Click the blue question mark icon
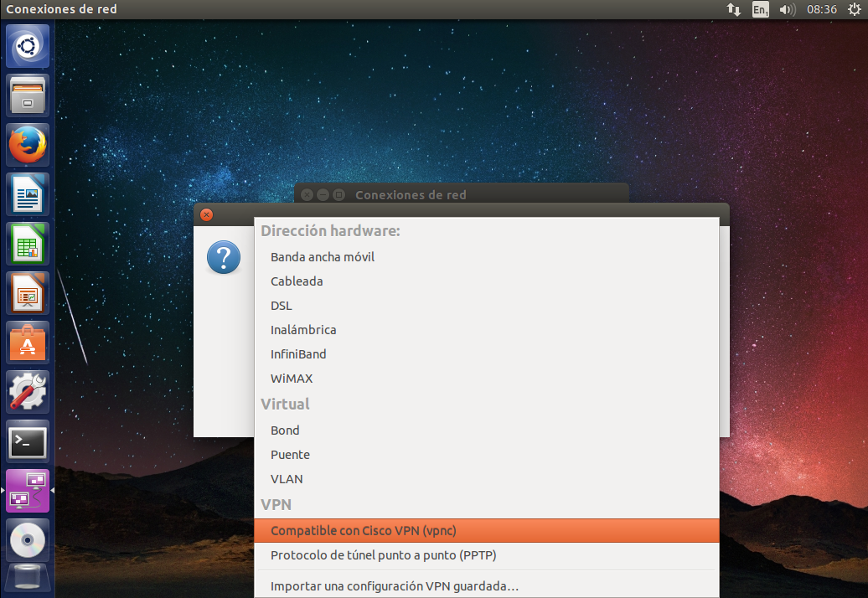 [224, 257]
